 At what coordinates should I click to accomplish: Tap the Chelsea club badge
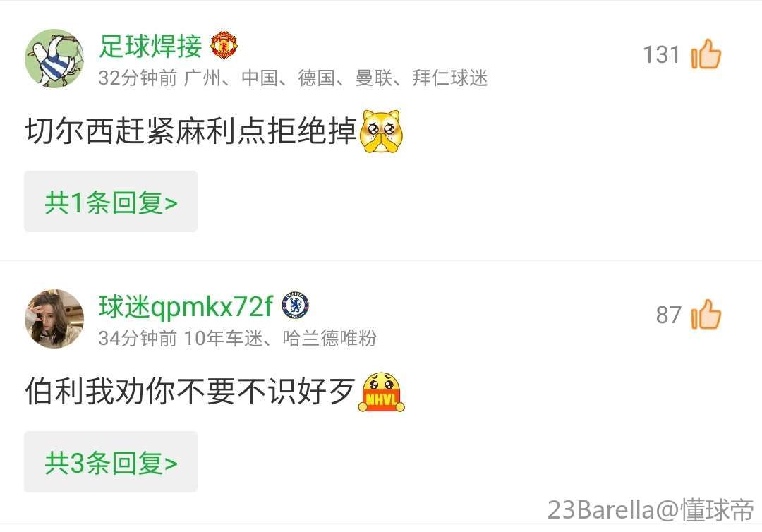coord(296,306)
